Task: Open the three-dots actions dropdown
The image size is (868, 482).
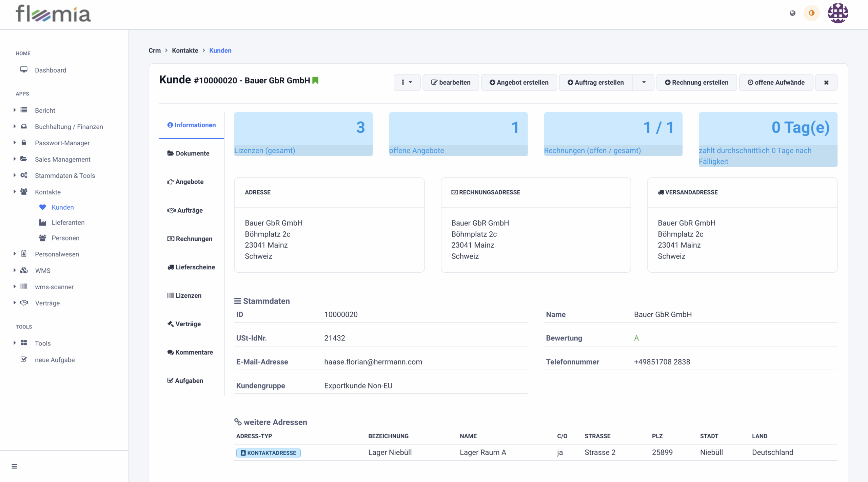Action: pos(407,82)
